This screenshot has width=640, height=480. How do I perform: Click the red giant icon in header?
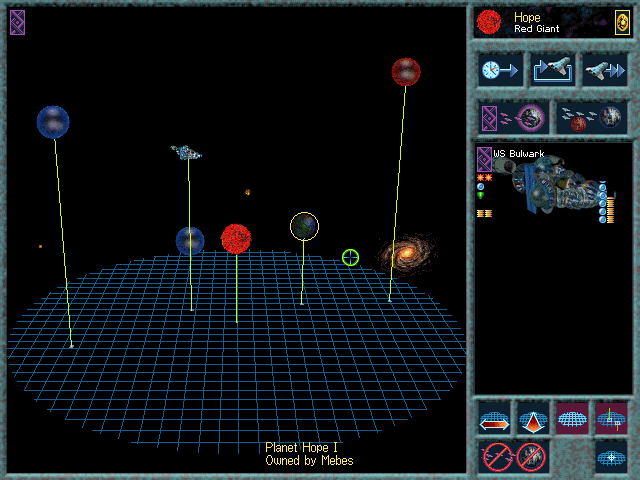[489, 22]
